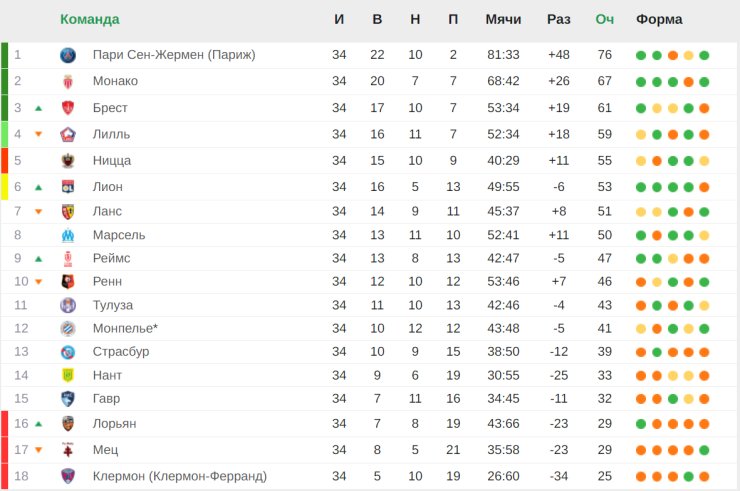This screenshot has height=491, width=740.
Task: Open the Ницца team link
Action: pyautogui.click(x=112, y=161)
